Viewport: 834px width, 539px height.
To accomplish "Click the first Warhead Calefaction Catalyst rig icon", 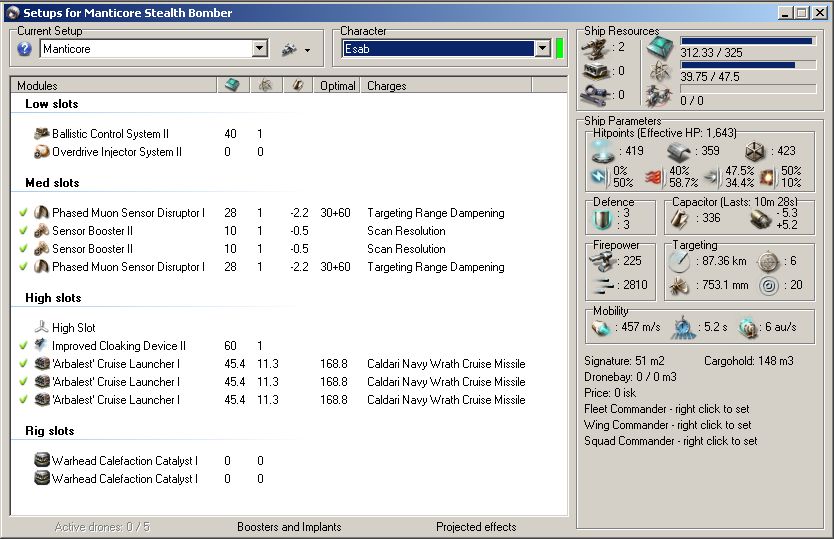I will (x=41, y=460).
